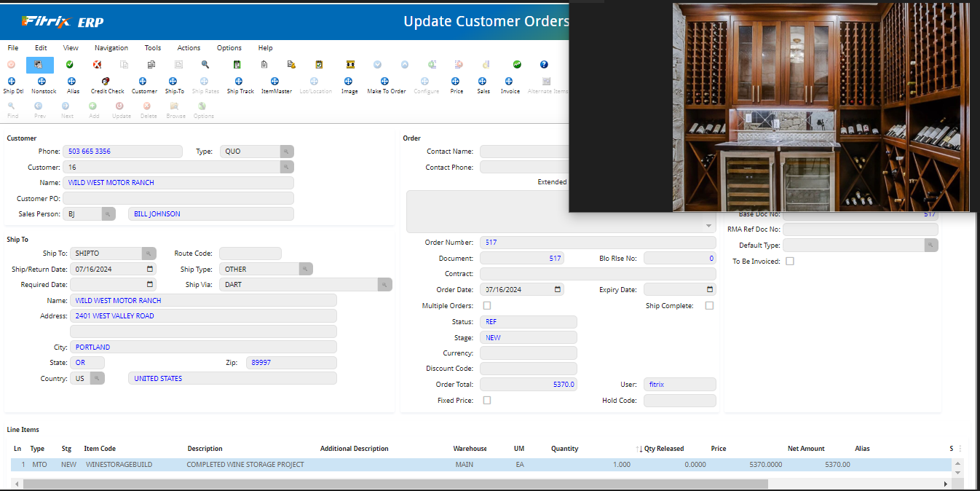
Task: Open the Default Type lookup
Action: tap(931, 245)
